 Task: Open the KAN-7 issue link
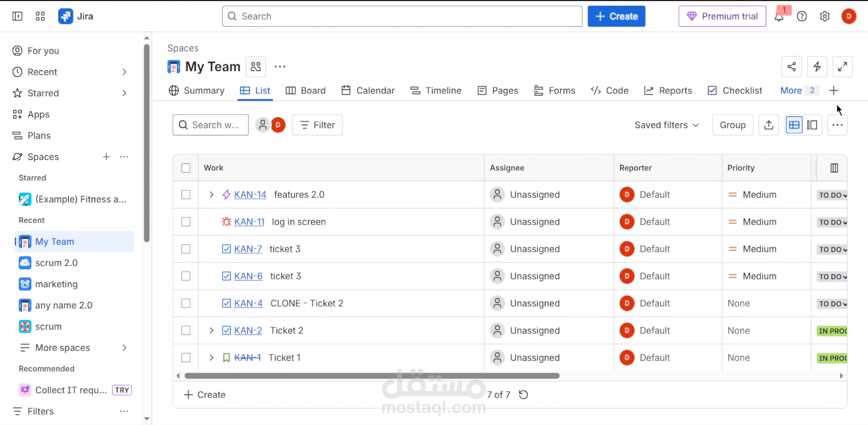(x=248, y=249)
